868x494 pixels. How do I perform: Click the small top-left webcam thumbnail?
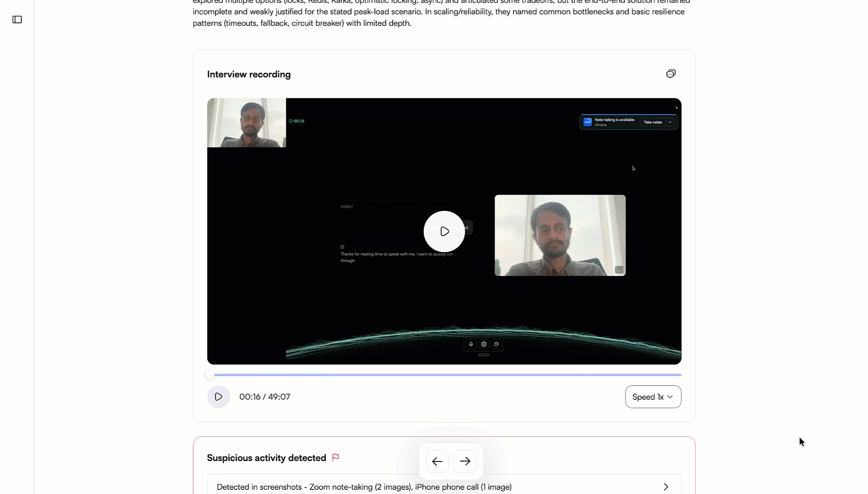point(247,123)
